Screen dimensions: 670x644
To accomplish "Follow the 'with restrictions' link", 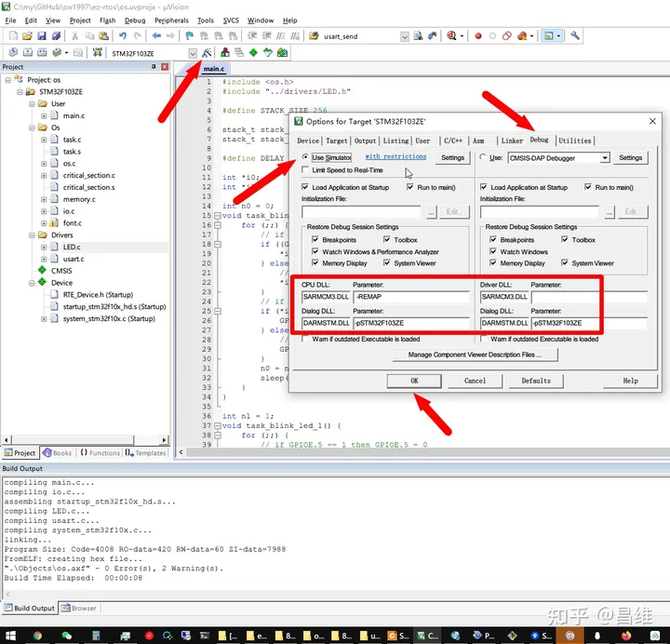I will point(395,156).
